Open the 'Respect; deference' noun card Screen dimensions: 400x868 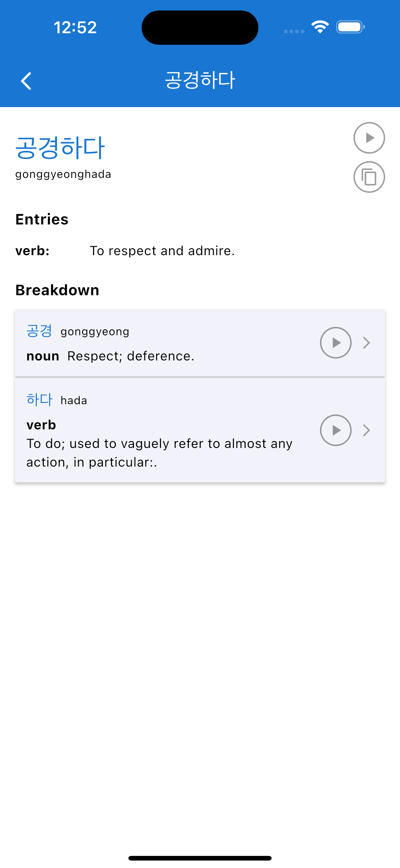[x=200, y=343]
